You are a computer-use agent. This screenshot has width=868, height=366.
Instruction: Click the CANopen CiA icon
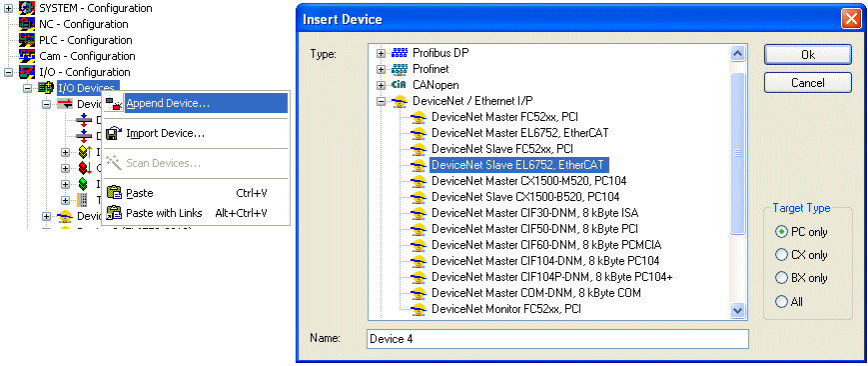(x=400, y=85)
